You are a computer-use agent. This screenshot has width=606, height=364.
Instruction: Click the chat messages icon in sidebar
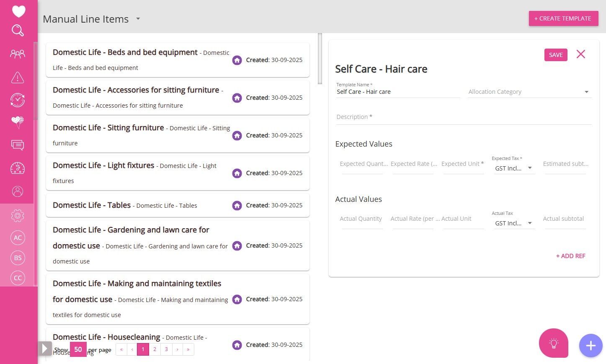[18, 145]
